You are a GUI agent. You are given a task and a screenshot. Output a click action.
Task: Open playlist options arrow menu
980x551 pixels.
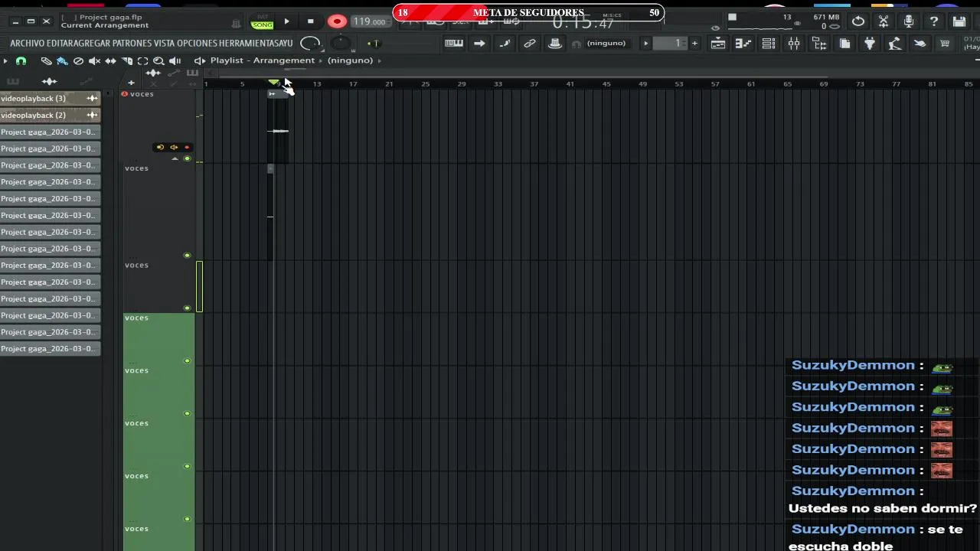[x=5, y=60]
